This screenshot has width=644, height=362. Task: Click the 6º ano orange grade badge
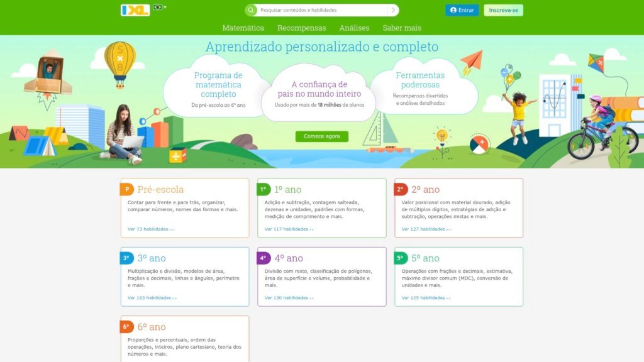[x=127, y=326]
